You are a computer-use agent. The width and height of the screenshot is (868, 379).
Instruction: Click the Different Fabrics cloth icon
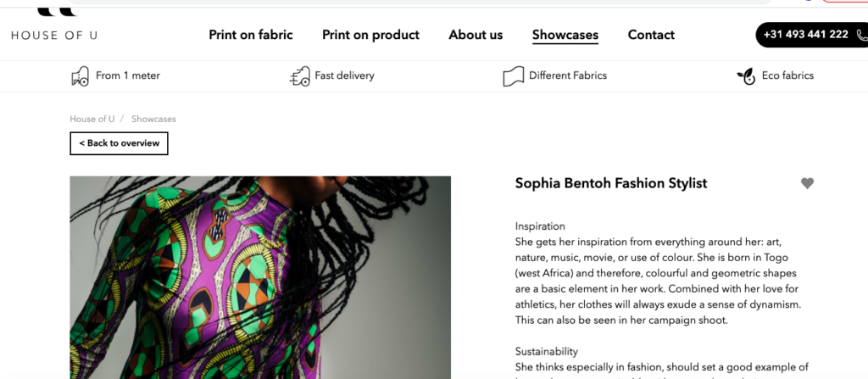click(513, 76)
